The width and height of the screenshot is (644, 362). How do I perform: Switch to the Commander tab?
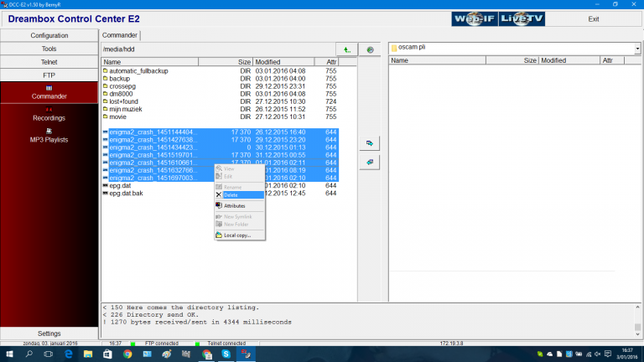[x=120, y=35]
